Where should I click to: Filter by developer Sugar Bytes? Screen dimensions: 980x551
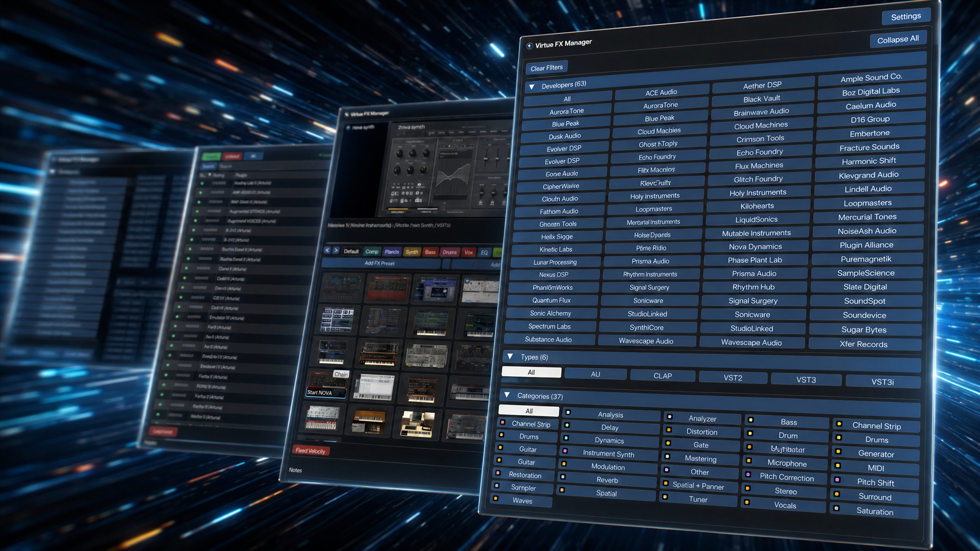tap(864, 330)
